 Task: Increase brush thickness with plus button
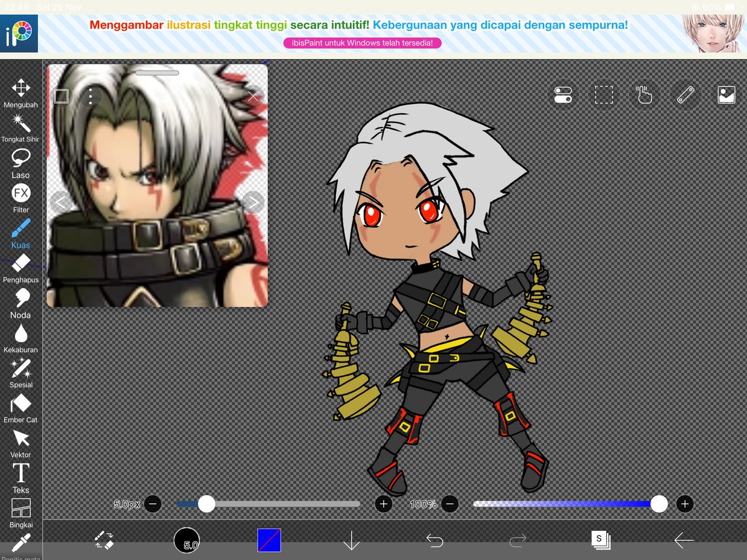(383, 504)
